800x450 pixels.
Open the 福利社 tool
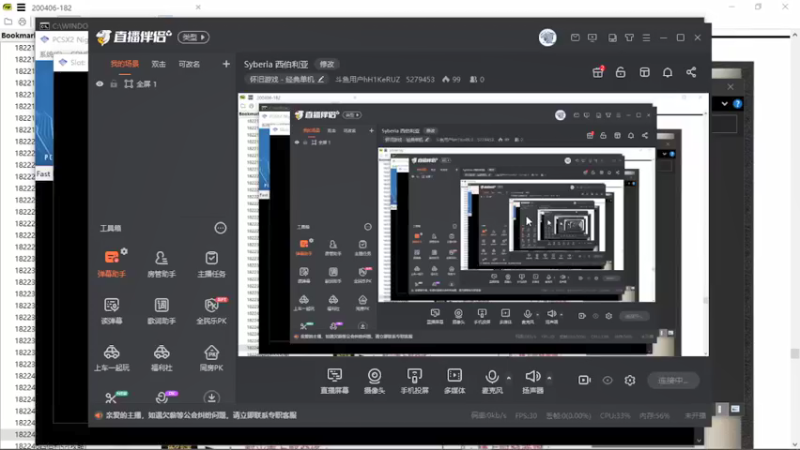(161, 358)
